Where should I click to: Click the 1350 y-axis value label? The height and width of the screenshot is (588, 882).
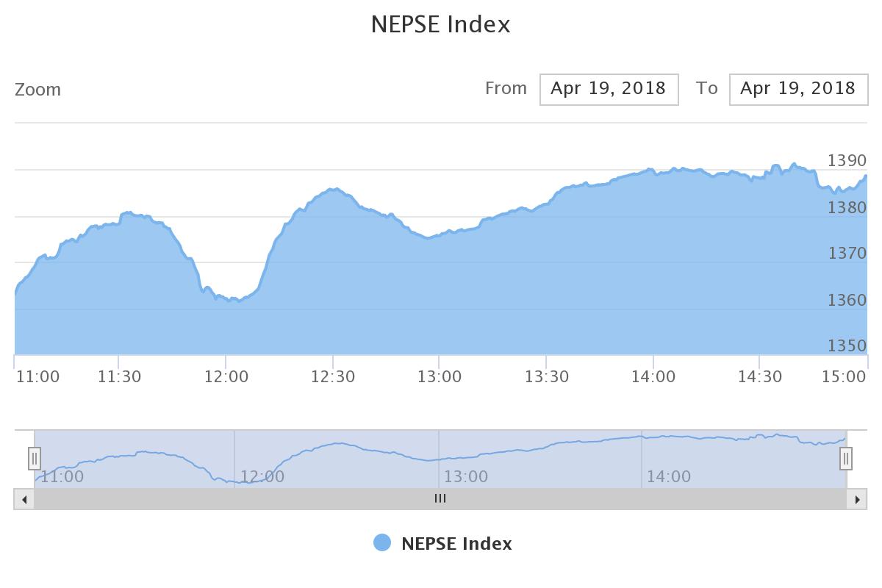(847, 345)
